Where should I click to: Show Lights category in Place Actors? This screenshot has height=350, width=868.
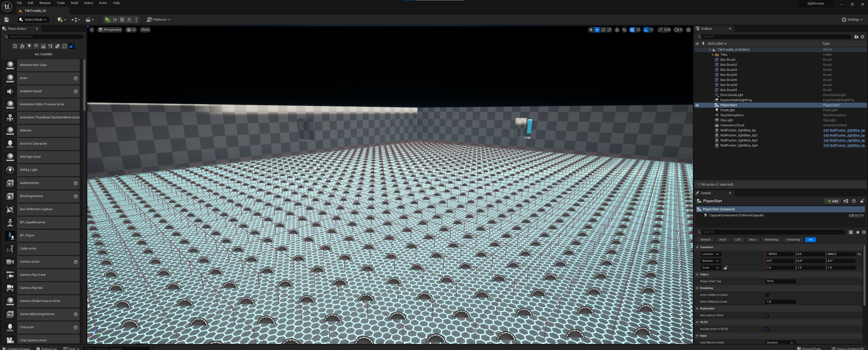[x=29, y=46]
